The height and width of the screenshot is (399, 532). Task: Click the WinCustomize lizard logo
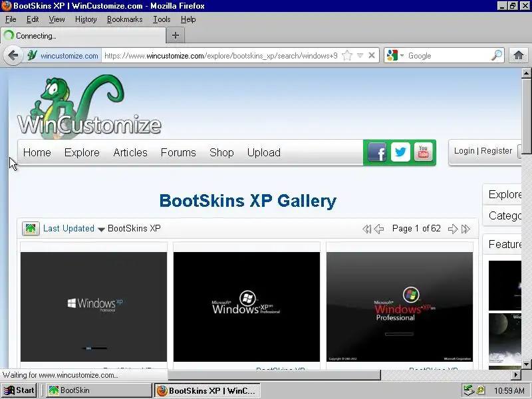(89, 107)
